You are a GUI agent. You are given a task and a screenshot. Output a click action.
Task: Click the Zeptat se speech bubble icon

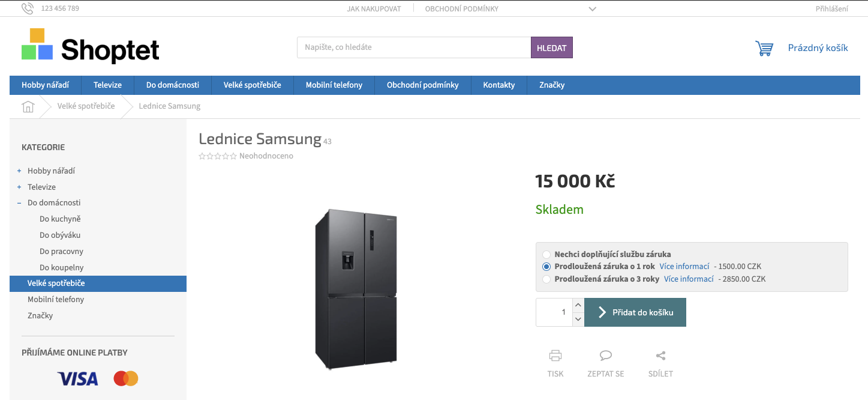click(606, 356)
